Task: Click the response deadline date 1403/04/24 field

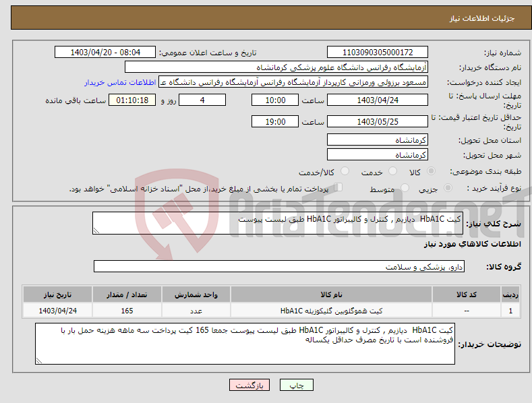Action: click(378, 100)
